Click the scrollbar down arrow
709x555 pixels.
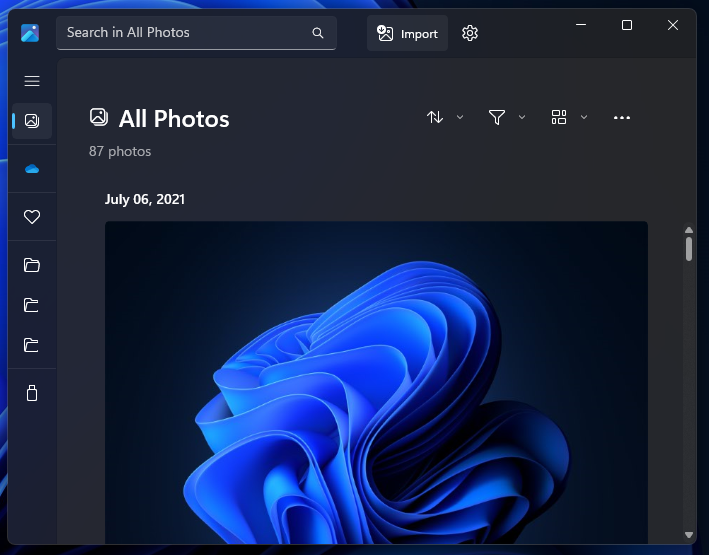point(689,535)
